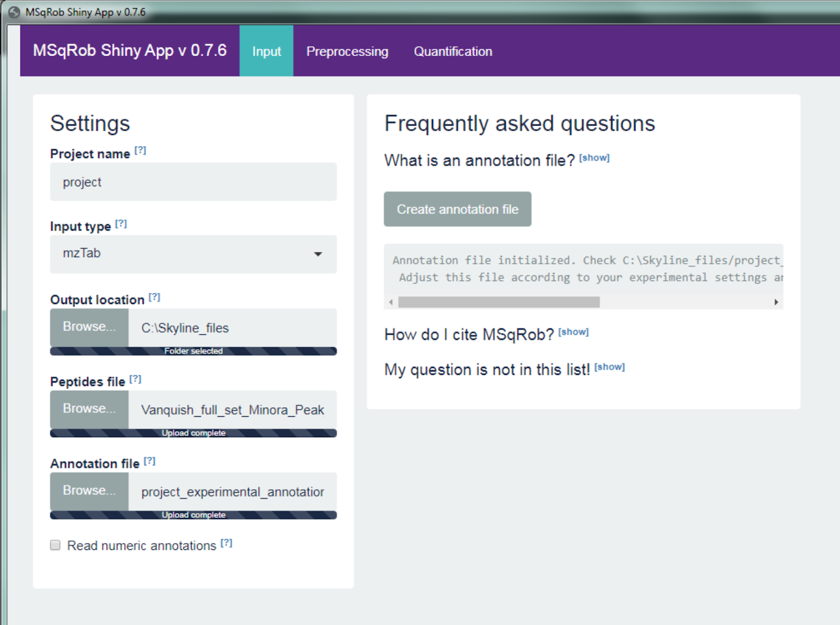Browse for a Peptides file

[x=89, y=409]
